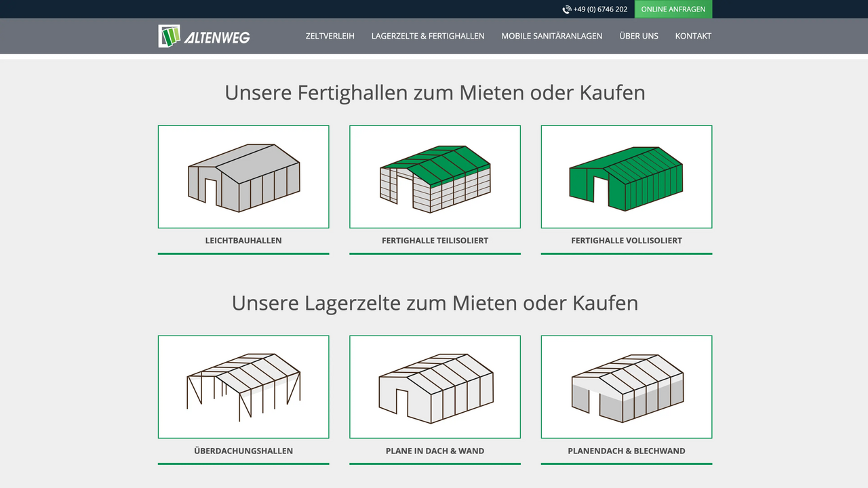868x488 pixels.
Task: Open the Planendach & Blechwand tent illustration
Action: (626, 387)
